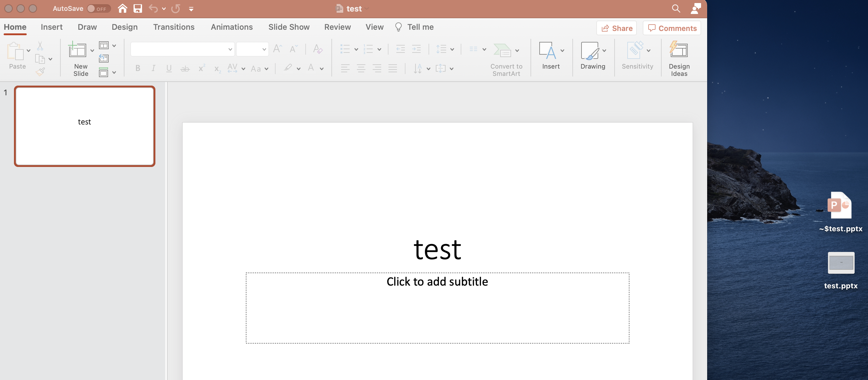This screenshot has width=868, height=380.
Task: Open Design Ideas pane
Action: (x=679, y=59)
